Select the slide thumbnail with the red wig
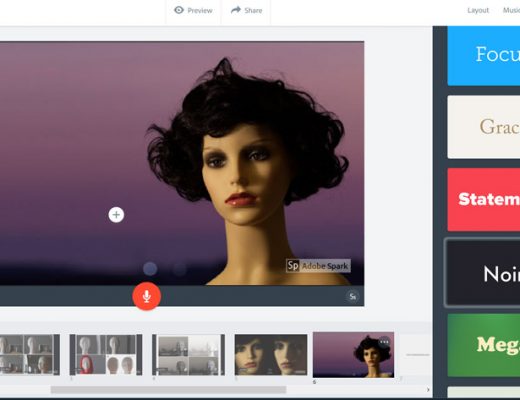 point(106,355)
